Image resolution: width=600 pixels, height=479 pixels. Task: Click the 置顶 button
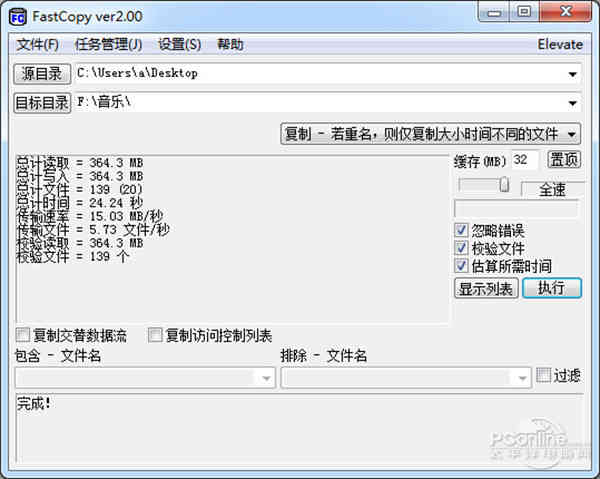tap(564, 160)
